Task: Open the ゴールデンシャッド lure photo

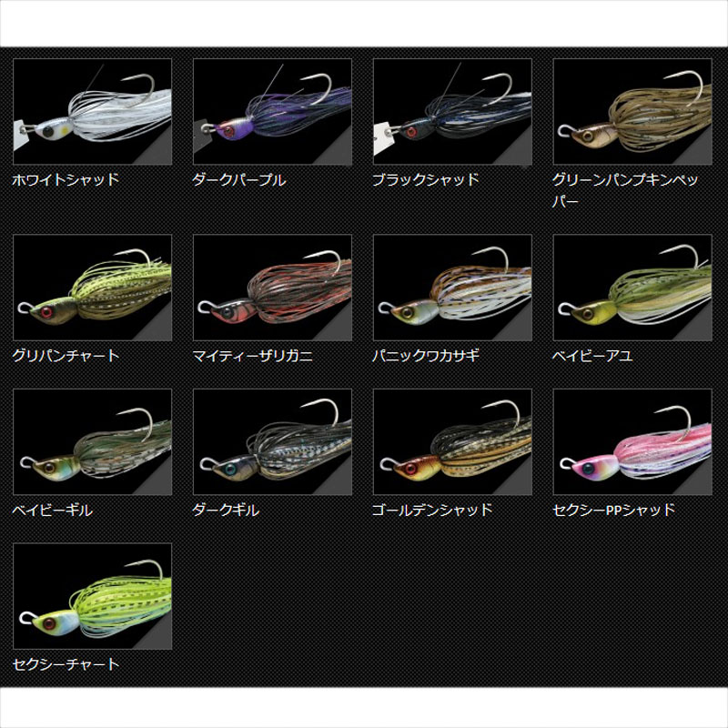Action: 452,442
